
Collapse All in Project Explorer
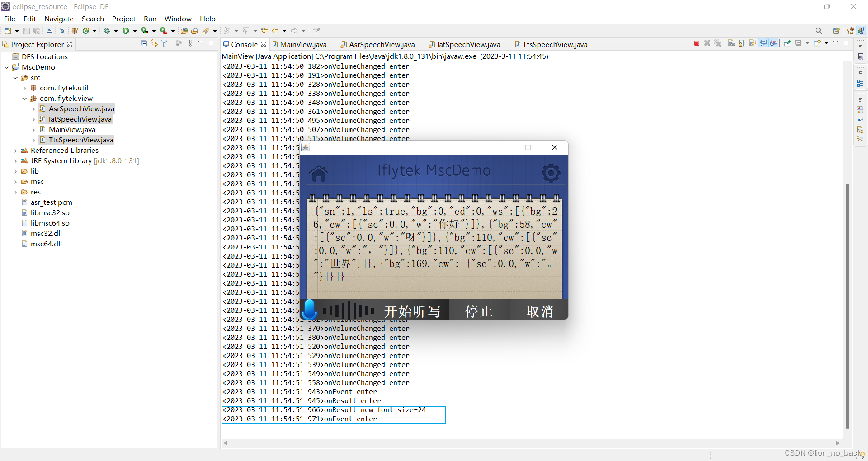click(144, 43)
